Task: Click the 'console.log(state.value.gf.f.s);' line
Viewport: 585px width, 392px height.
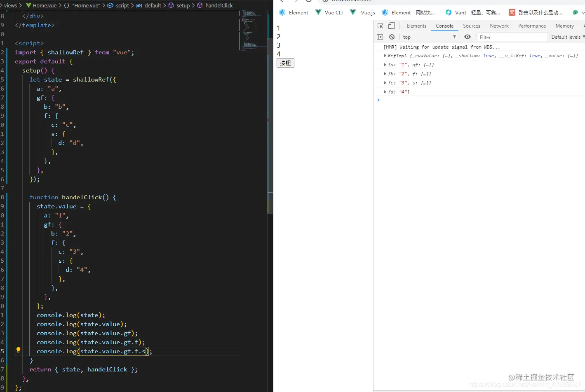Action: [x=94, y=351]
